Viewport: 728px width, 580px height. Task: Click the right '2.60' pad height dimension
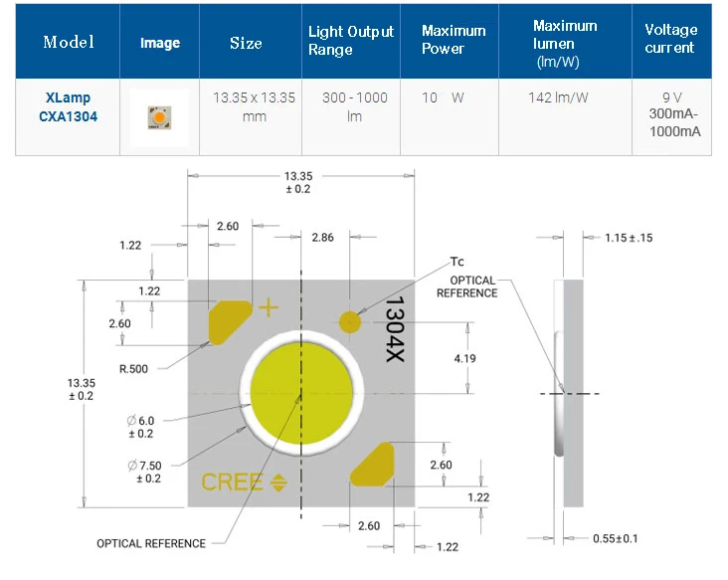coord(441,465)
